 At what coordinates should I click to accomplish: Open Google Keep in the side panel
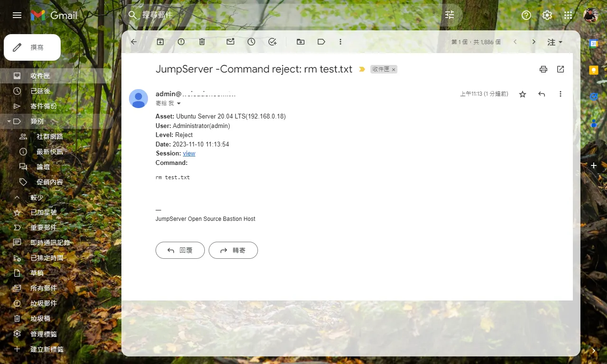coord(594,70)
